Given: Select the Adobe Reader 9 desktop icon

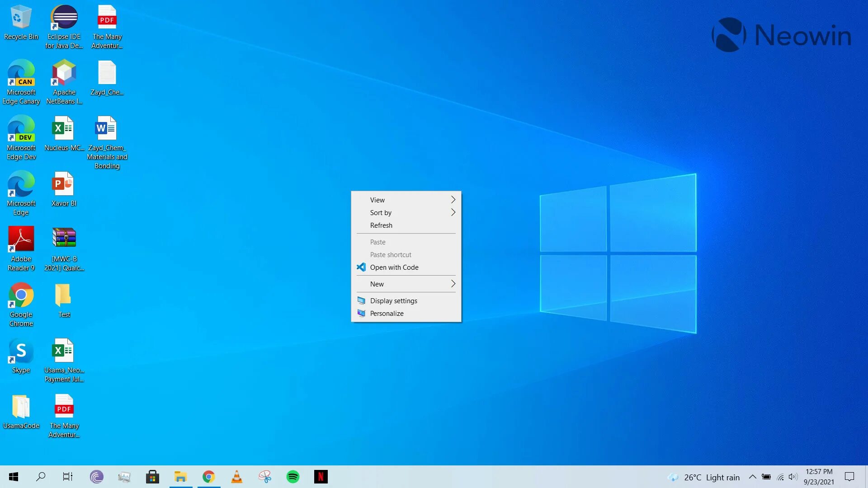Looking at the screenshot, I should tap(21, 249).
